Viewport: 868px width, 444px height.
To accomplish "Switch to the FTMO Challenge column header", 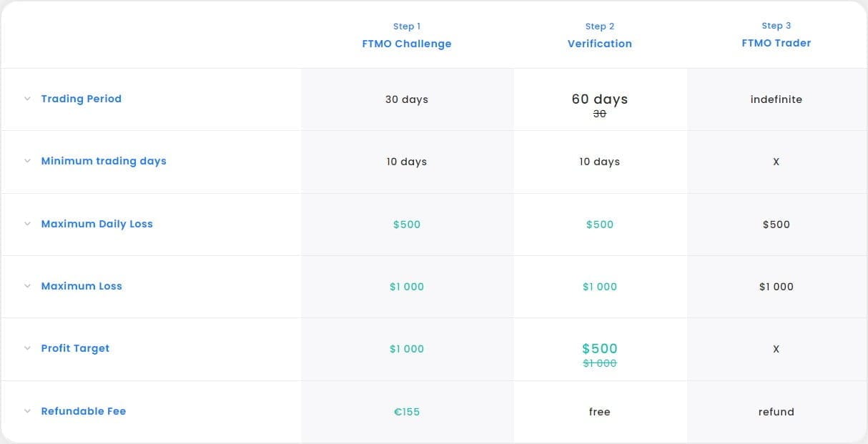I will [x=406, y=44].
